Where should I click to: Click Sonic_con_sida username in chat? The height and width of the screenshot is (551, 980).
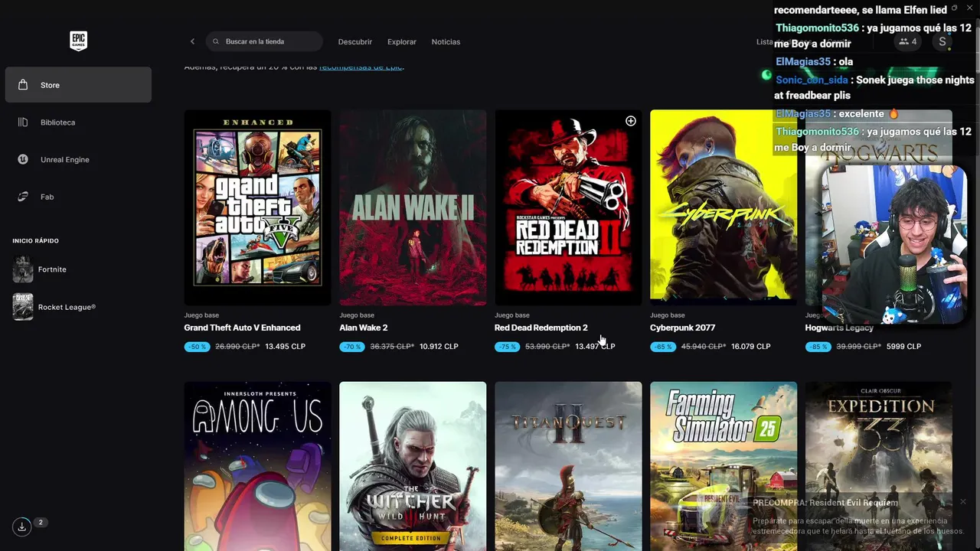point(812,80)
